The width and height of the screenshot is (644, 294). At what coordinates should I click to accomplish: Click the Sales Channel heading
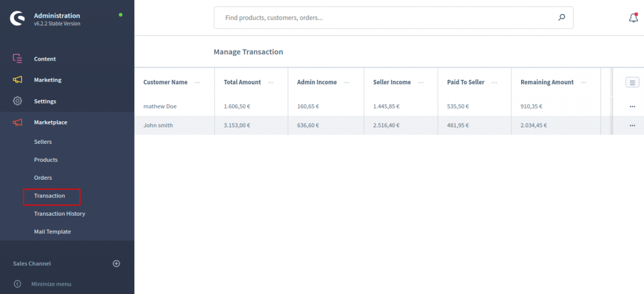tap(32, 263)
